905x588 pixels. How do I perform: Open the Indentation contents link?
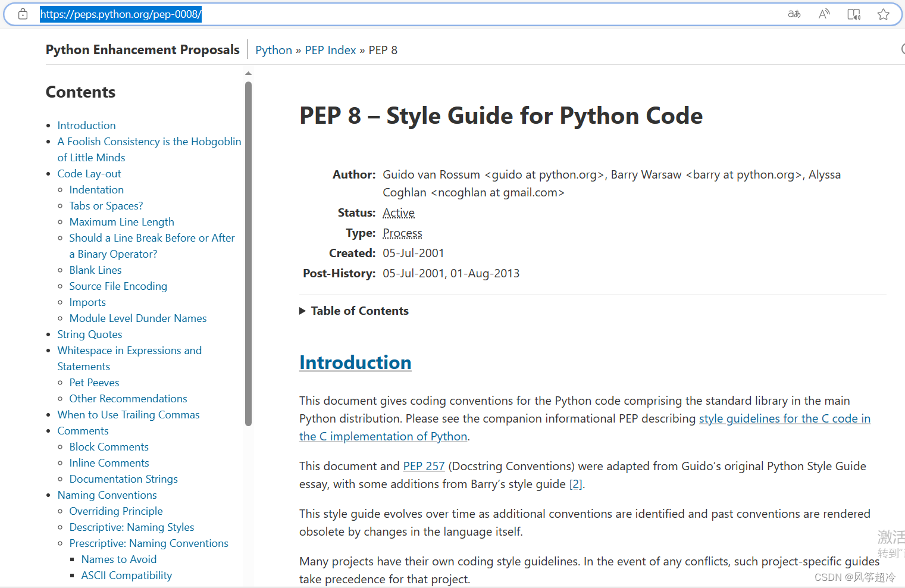pyautogui.click(x=96, y=190)
